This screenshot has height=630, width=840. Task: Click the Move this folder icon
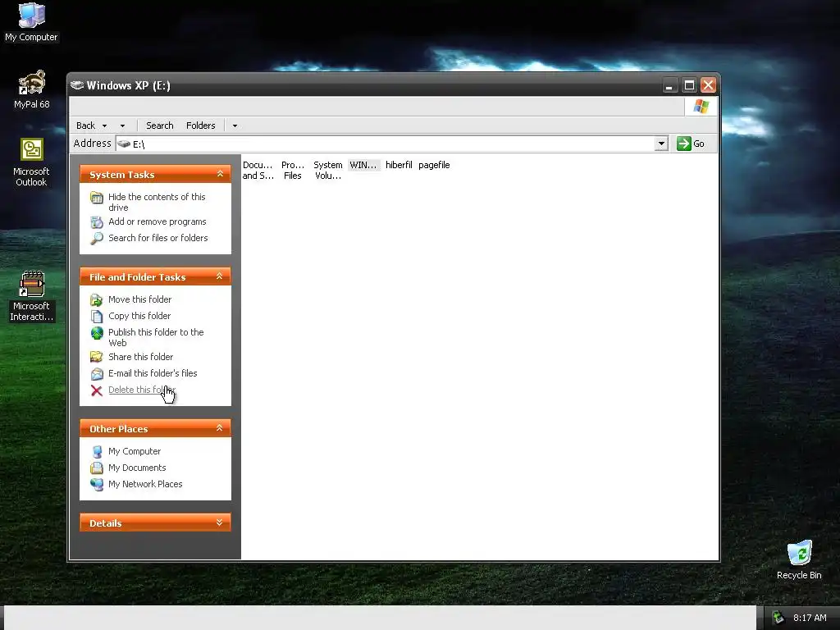[97, 300]
